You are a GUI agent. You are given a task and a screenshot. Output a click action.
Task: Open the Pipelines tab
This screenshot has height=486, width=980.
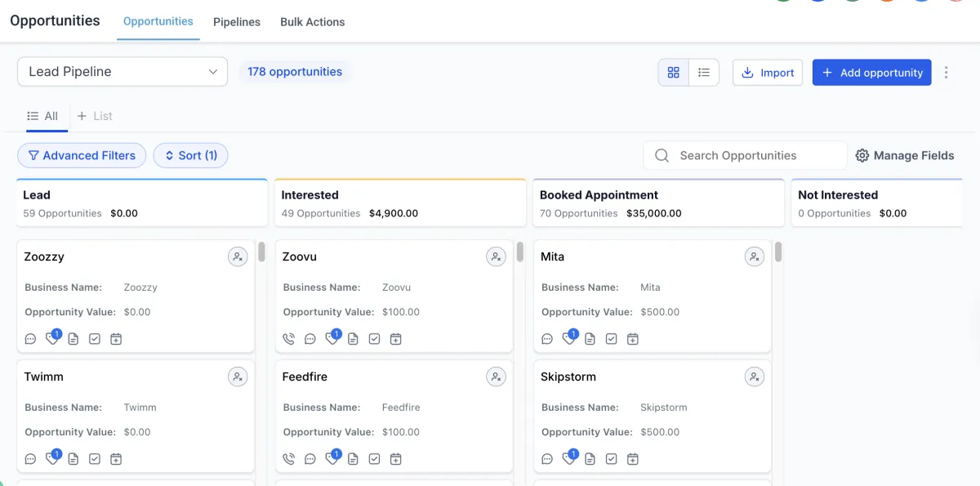coord(237,22)
